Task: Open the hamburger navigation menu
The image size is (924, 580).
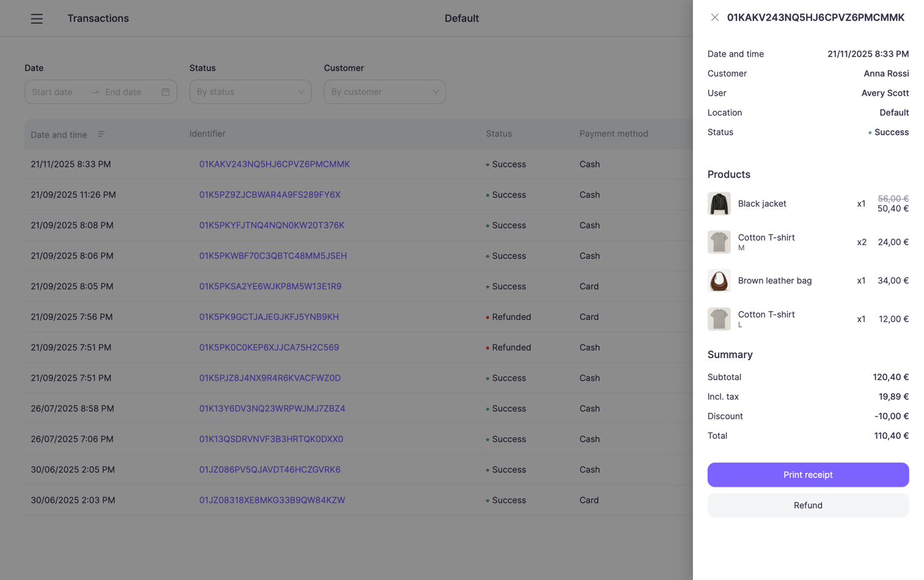Action: pos(37,18)
